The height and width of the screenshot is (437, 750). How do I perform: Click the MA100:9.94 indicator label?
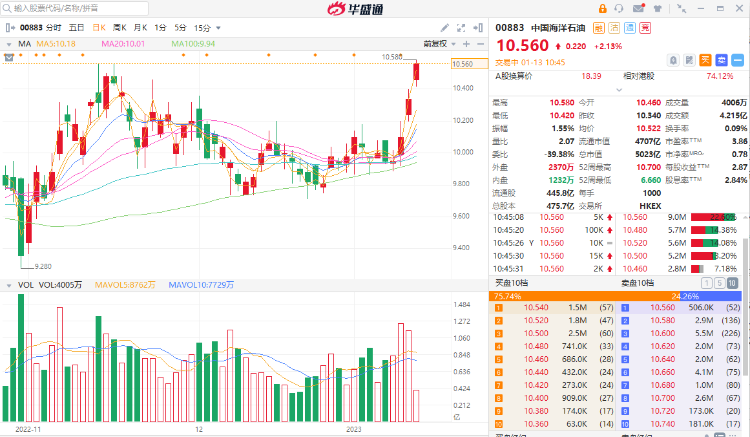point(193,44)
